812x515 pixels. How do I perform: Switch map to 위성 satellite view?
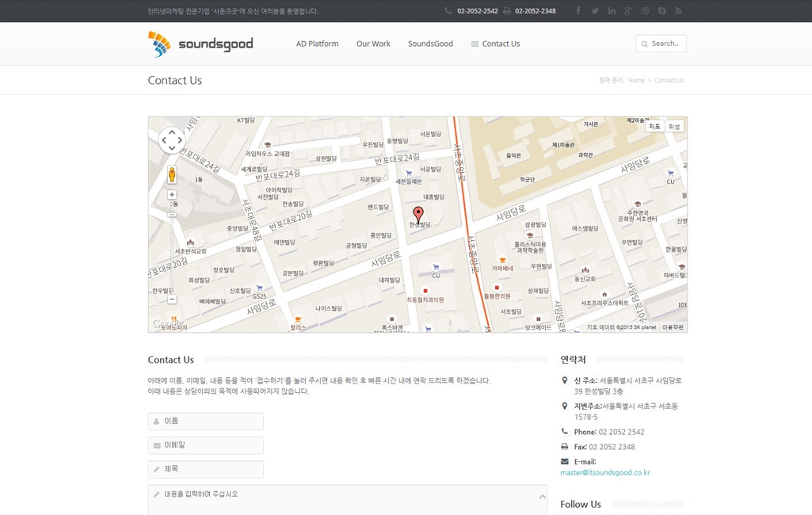click(673, 127)
